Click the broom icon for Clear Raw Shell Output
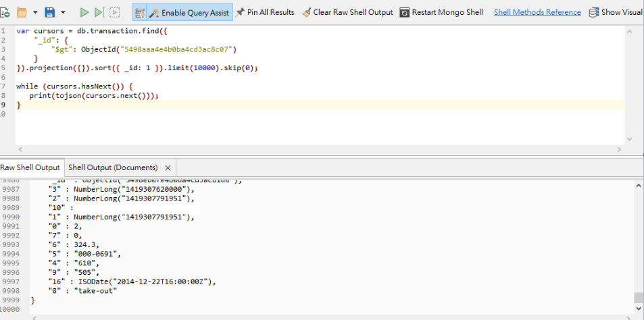Image resolution: width=644 pixels, height=320 pixels. pyautogui.click(x=307, y=12)
